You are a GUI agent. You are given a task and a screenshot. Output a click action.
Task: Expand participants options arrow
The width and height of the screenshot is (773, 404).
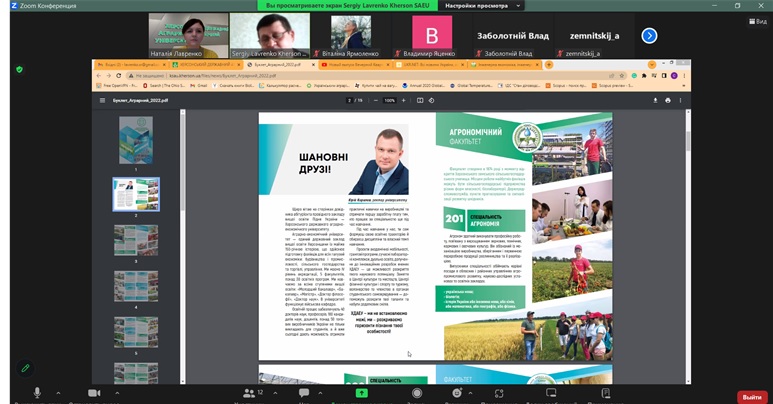coord(275,393)
